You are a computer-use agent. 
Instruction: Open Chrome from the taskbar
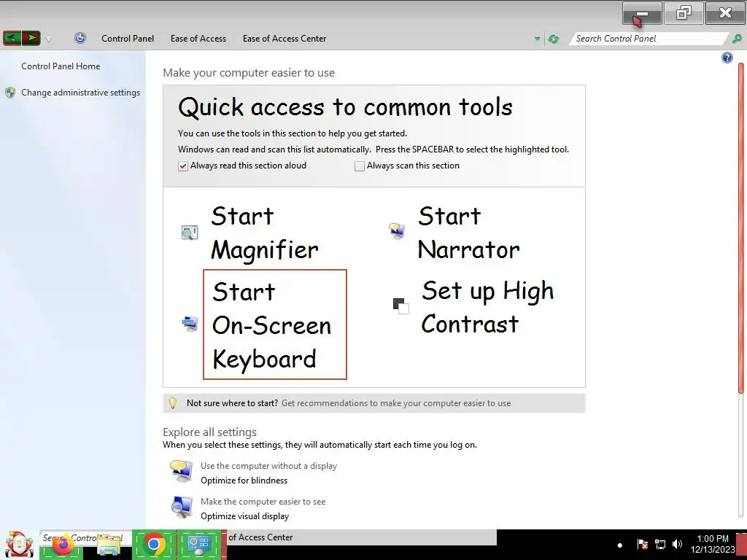click(154, 544)
